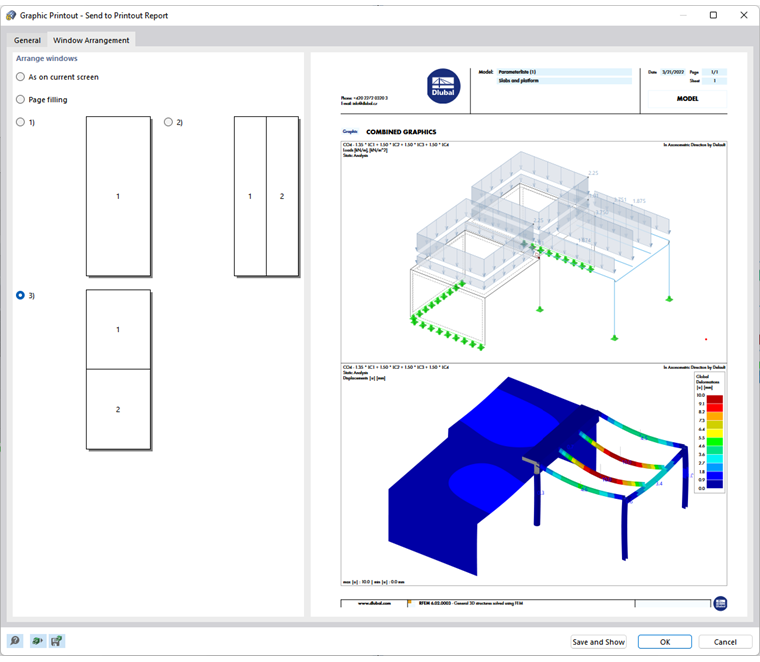
Task: Click the date '3/21/2022' in preview header
Action: coord(673,72)
